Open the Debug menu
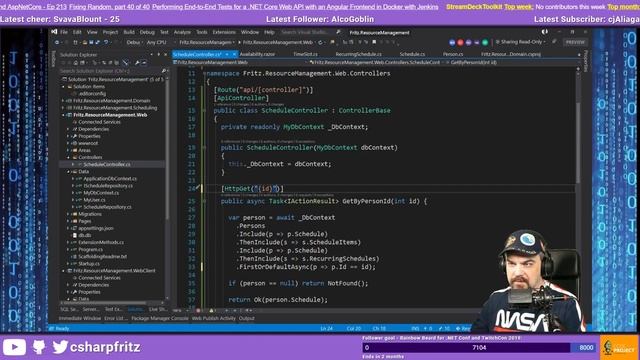 [x=147, y=32]
